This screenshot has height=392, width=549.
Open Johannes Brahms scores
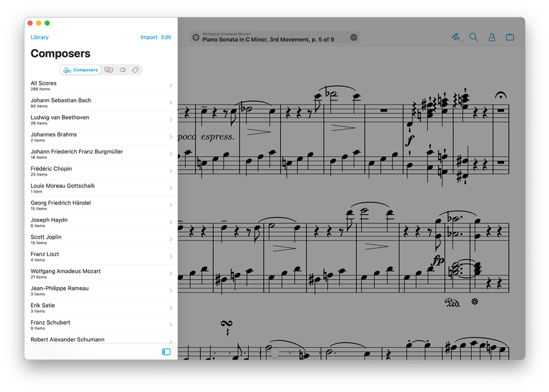[x=101, y=137]
